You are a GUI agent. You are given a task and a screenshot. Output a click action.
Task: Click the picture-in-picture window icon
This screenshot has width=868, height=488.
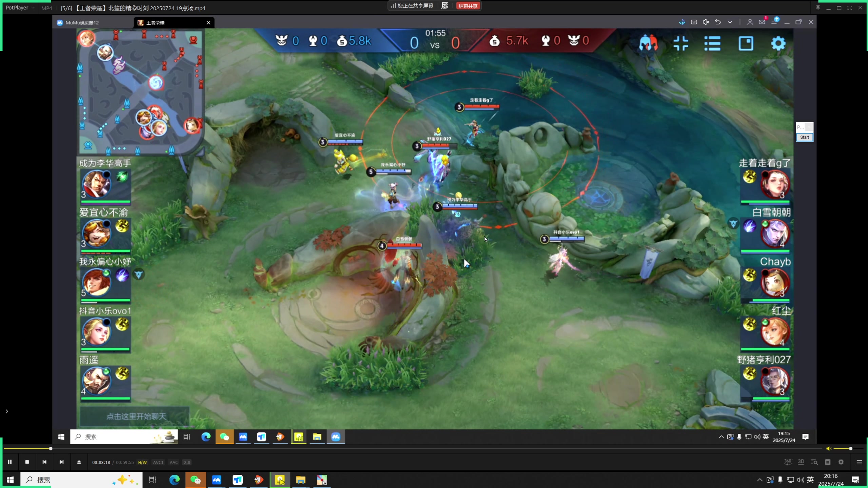746,43
